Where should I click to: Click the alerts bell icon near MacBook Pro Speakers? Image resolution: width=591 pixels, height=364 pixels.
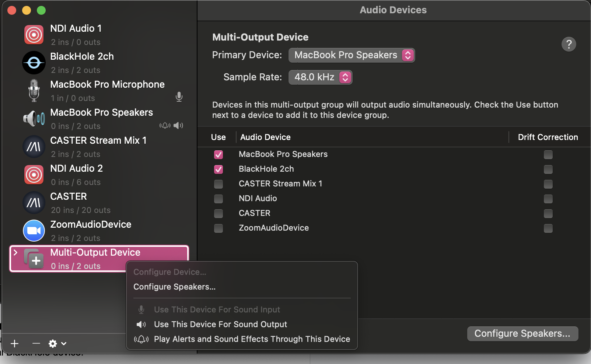[x=165, y=126]
